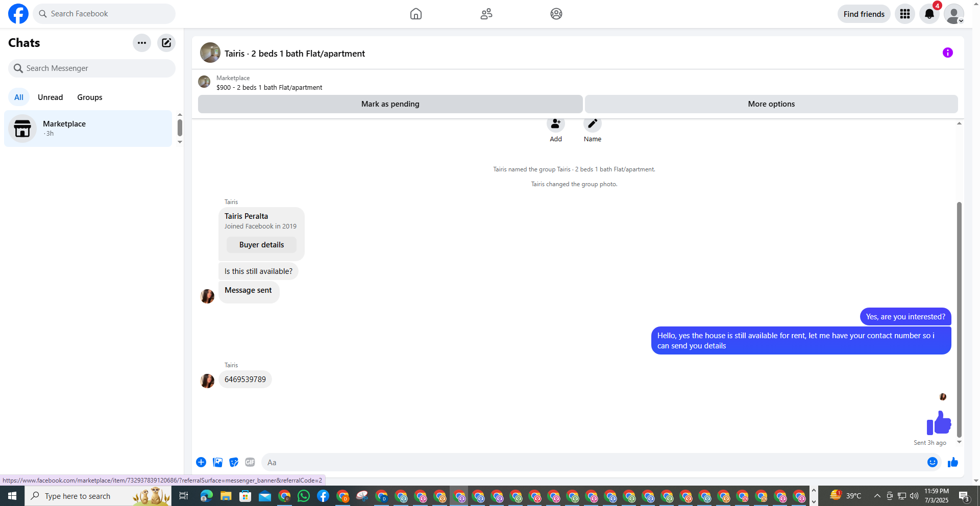Focus the Search Facebook field
Image resolution: width=980 pixels, height=506 pixels.
104,14
